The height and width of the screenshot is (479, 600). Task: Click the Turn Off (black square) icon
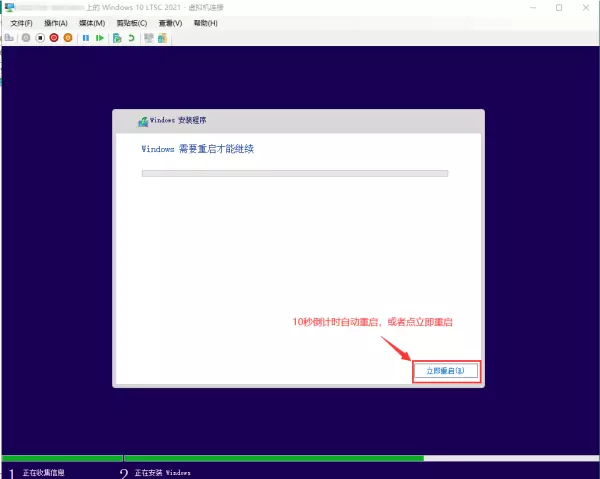click(x=40, y=38)
